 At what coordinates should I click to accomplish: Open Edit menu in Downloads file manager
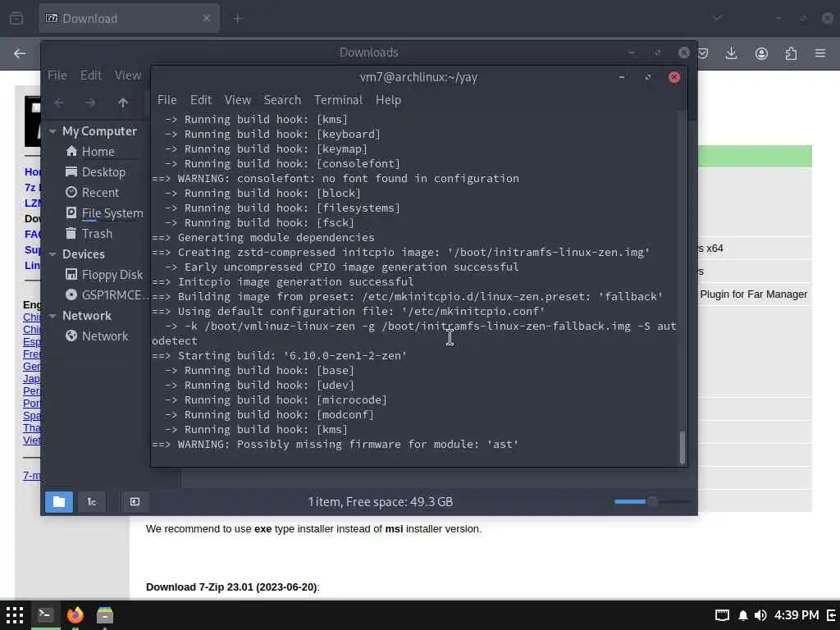pyautogui.click(x=90, y=75)
